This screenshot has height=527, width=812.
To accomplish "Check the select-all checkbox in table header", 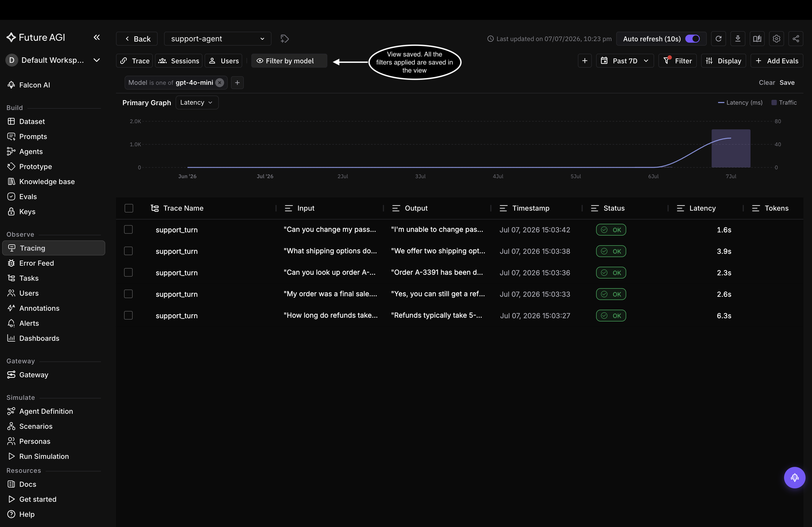I will click(x=129, y=208).
